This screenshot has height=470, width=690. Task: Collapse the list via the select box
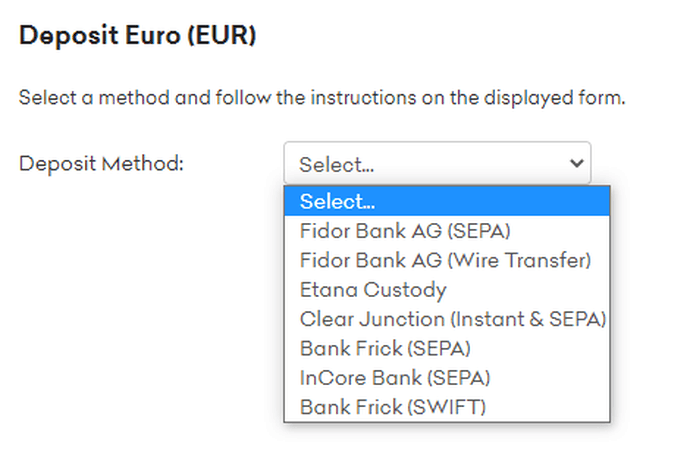(437, 163)
